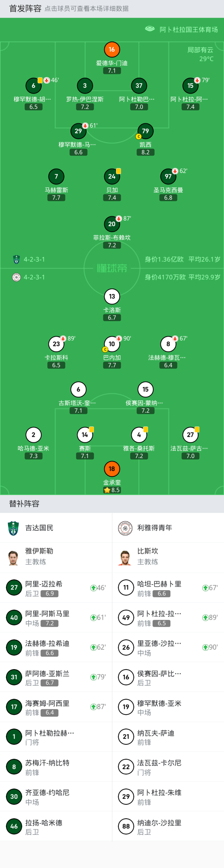Tap substitute number 88 纳迪尔-沙拉里
The height and width of the screenshot is (868, 224).
click(x=168, y=826)
